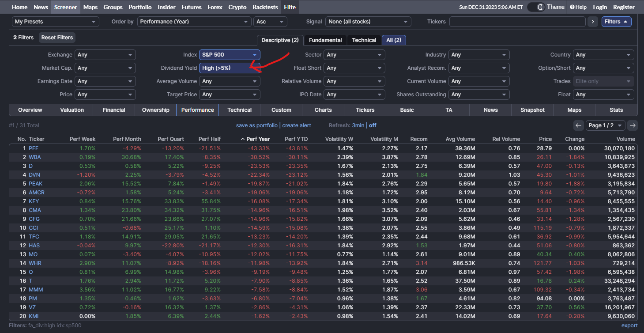Turn refresh off

pyautogui.click(x=373, y=125)
